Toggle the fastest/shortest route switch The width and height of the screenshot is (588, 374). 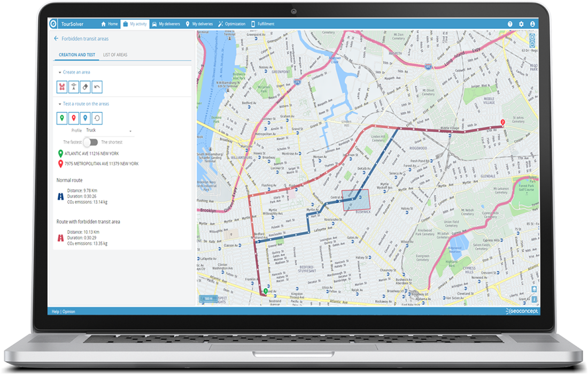coord(91,142)
